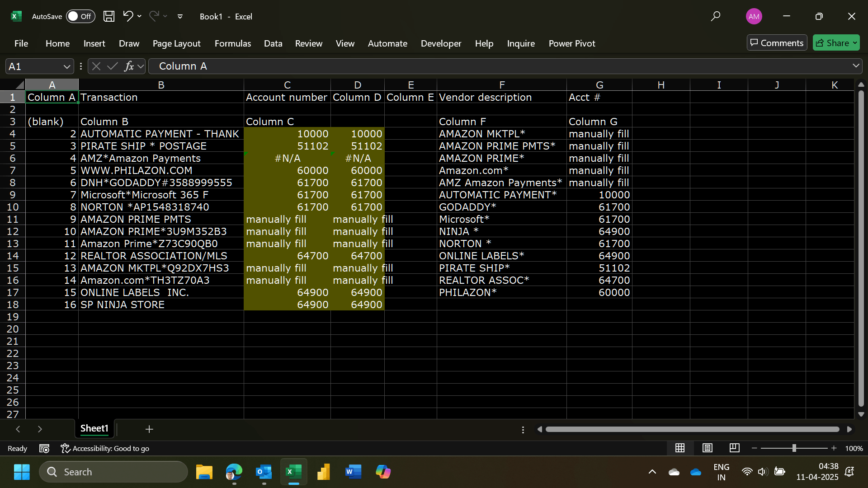Click cell containing AMAZON MKTPL* in column F
This screenshot has width=868, height=488.
[x=501, y=134]
